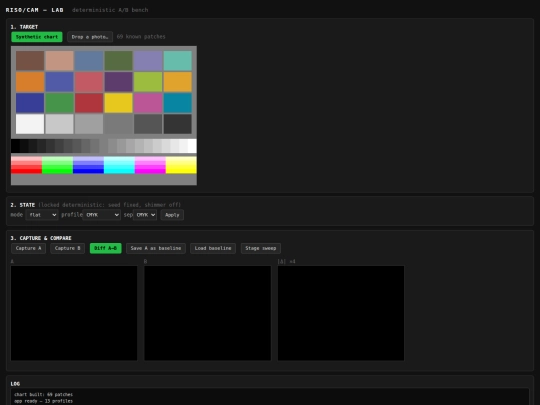
Task: Click the aqua teal chart patch
Action: 178,61
